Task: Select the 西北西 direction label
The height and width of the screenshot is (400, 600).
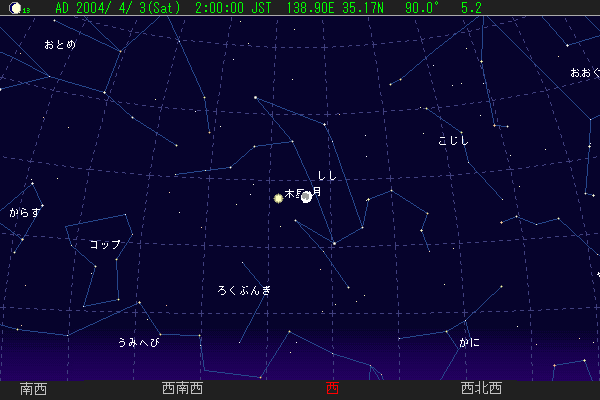Action: (x=481, y=389)
